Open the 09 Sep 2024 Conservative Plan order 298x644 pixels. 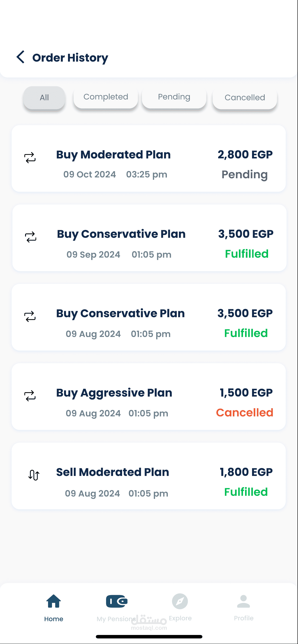(121, 234)
